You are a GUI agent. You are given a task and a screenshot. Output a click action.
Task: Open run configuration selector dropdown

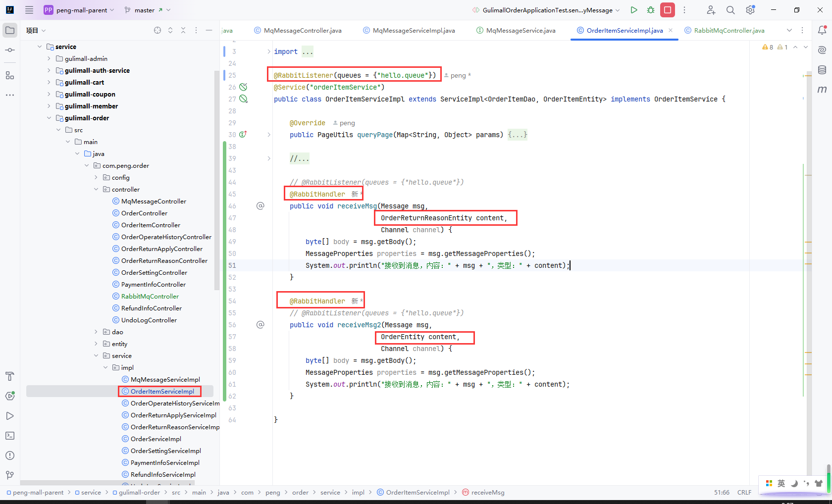pos(546,10)
